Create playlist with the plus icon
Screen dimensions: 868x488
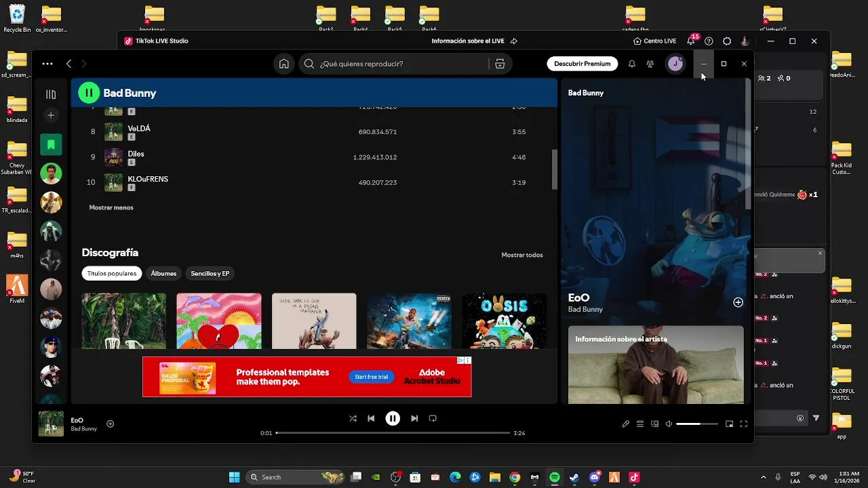pyautogui.click(x=51, y=115)
